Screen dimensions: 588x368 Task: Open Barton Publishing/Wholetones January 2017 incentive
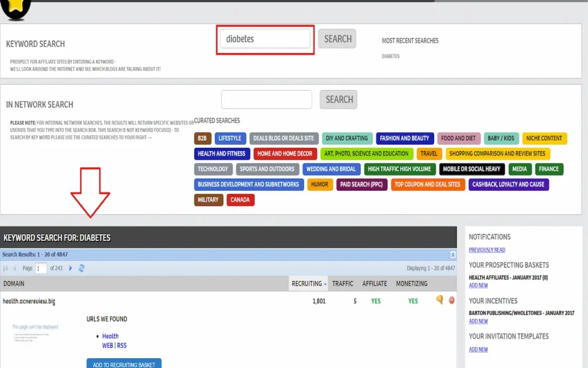(x=521, y=313)
